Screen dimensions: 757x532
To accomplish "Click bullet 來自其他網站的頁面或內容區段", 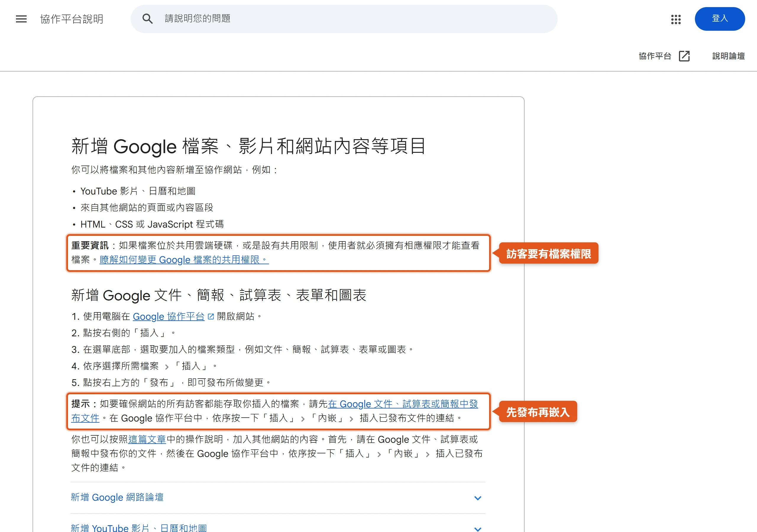I will point(147,207).
